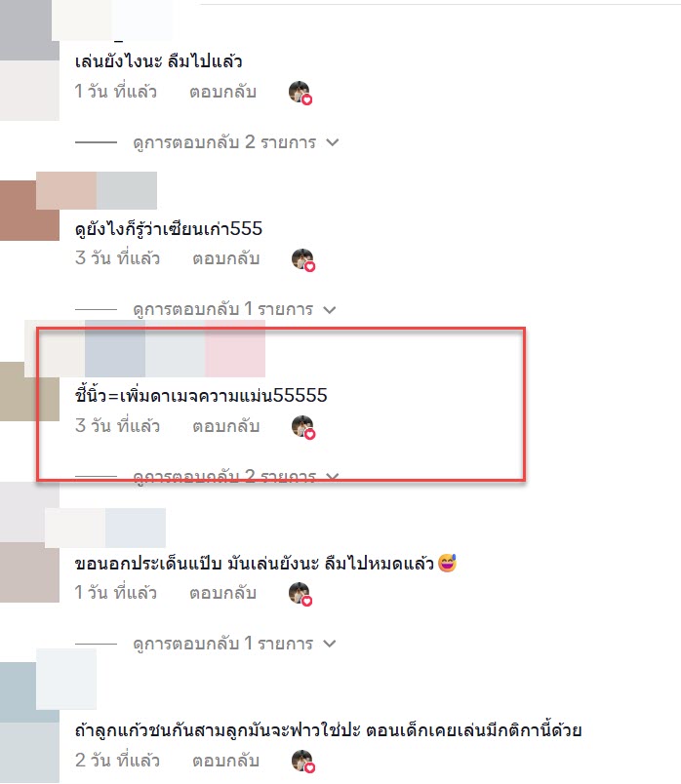Reply to 'ดูยังไงก็รู้ว่าเซียนเก่า555' comment
The height and width of the screenshot is (784, 681).
[x=226, y=259]
